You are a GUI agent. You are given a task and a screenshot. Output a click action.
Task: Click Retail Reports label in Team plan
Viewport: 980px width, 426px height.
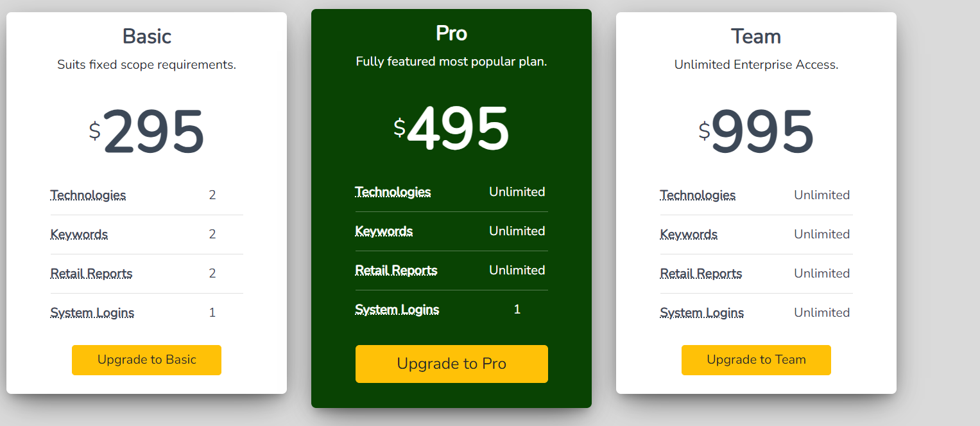point(701,274)
